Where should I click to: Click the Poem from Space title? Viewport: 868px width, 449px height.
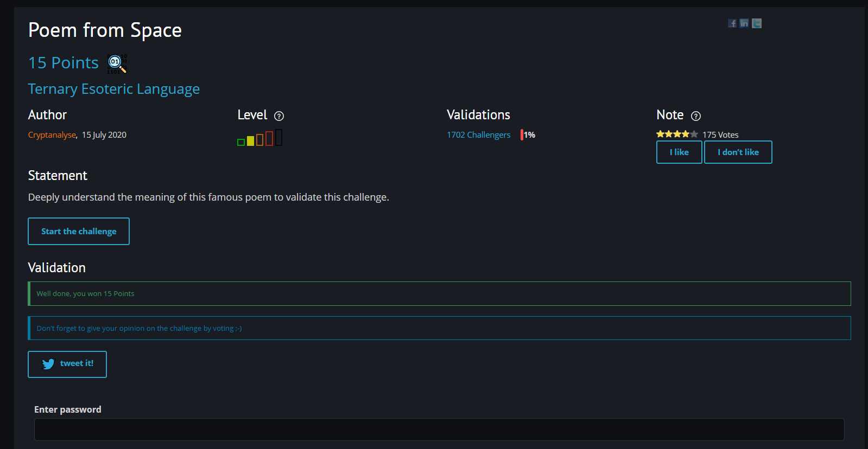pyautogui.click(x=105, y=30)
